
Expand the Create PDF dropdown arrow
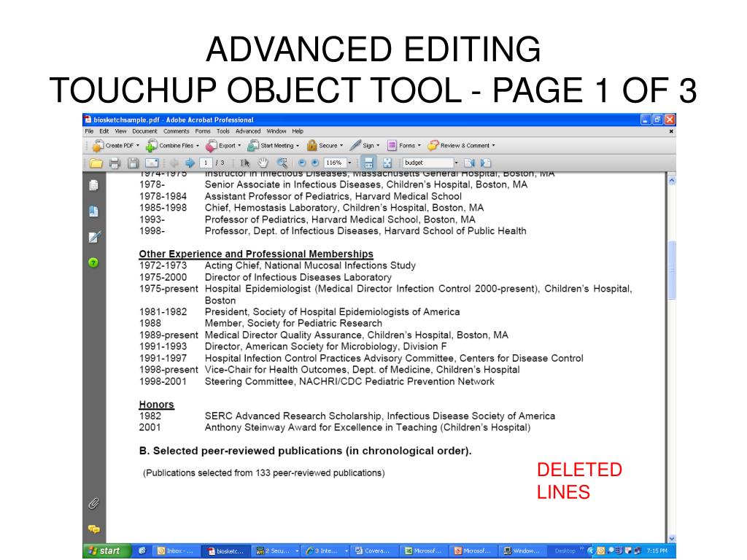pyautogui.click(x=138, y=146)
